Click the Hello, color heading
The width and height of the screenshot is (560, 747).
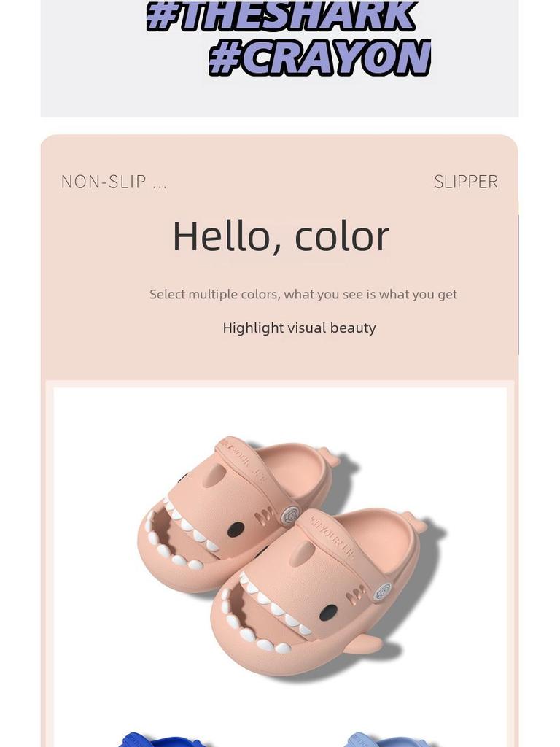pos(281,236)
